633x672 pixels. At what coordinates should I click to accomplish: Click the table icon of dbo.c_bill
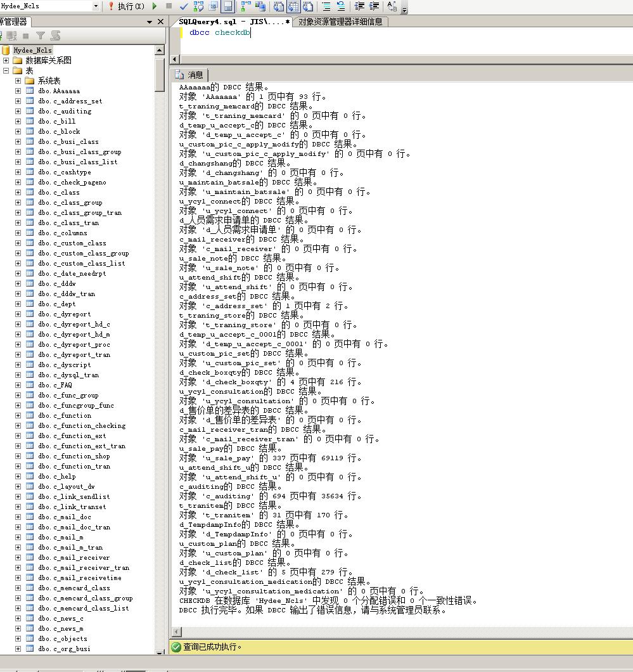pyautogui.click(x=30, y=121)
